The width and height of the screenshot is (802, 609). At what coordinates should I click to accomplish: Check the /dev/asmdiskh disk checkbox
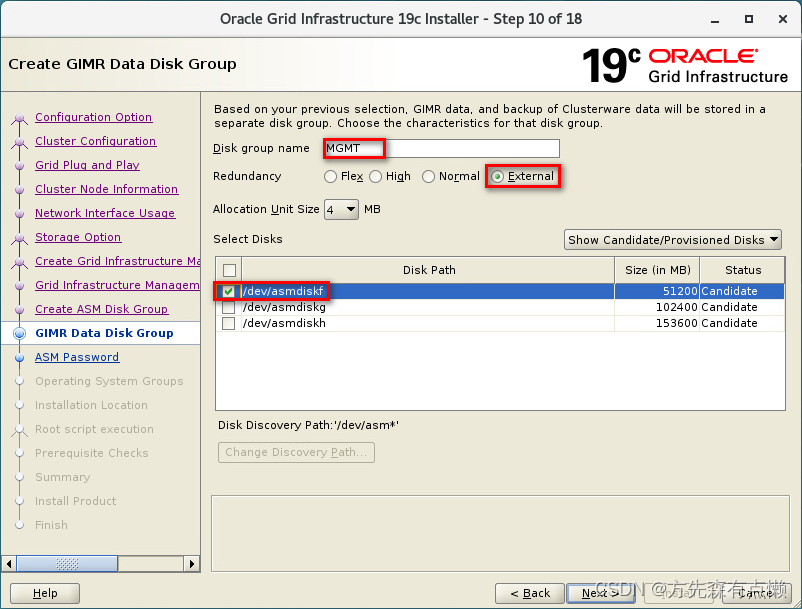tap(229, 324)
